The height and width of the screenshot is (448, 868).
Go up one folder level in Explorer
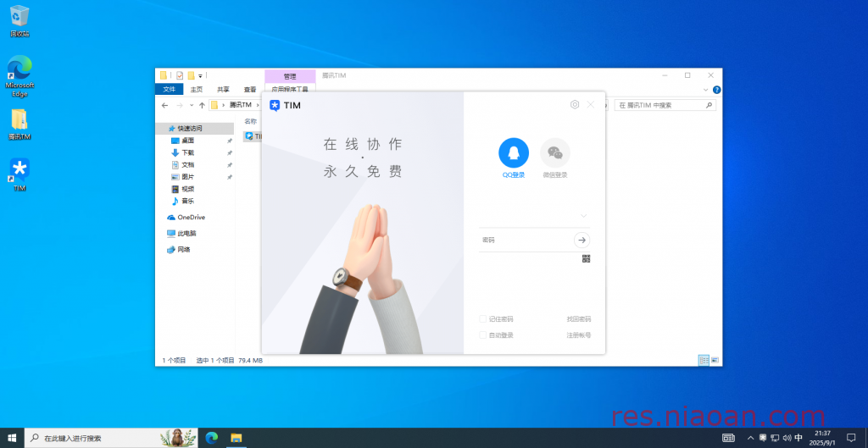(202, 105)
